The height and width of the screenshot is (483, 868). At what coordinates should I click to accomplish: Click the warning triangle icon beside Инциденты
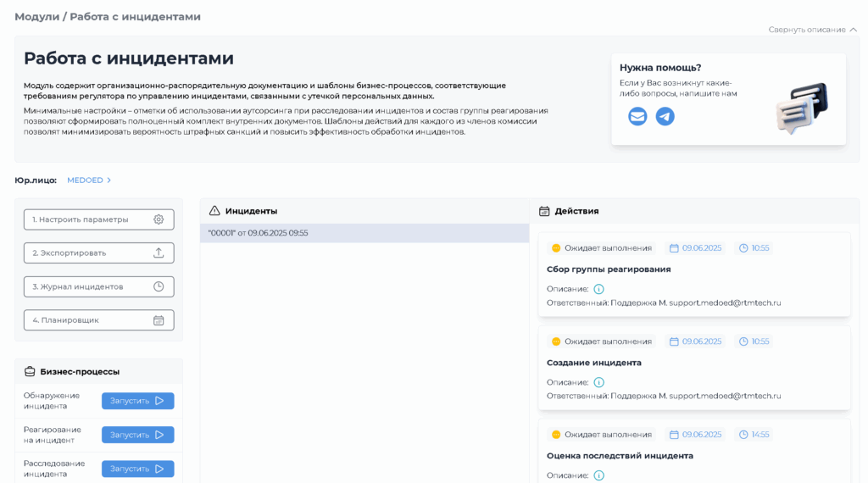click(x=214, y=211)
